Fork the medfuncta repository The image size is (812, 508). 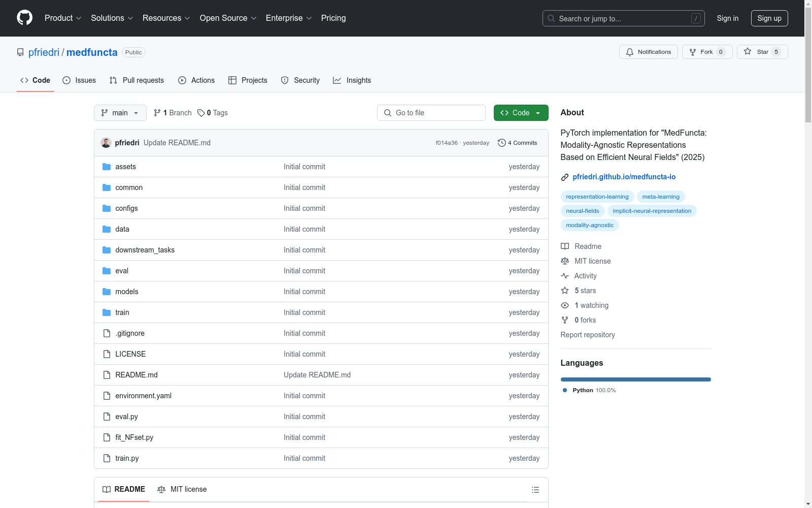(x=707, y=52)
